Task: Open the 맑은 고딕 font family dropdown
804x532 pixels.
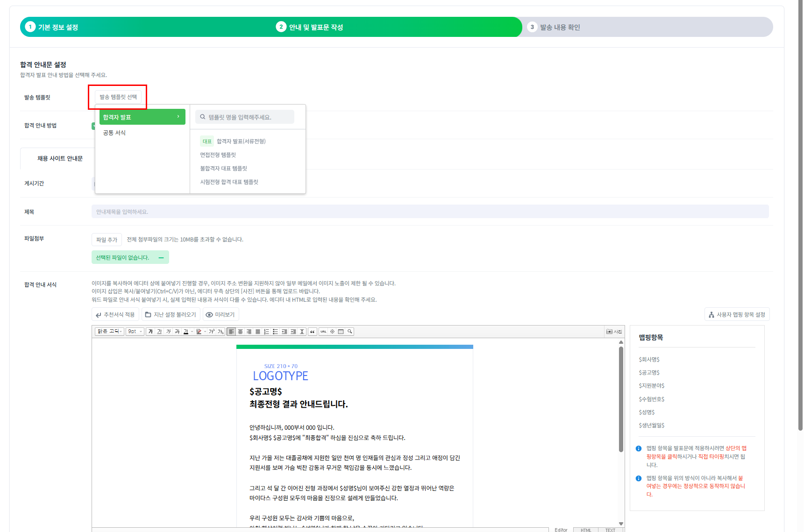Action: [x=110, y=332]
